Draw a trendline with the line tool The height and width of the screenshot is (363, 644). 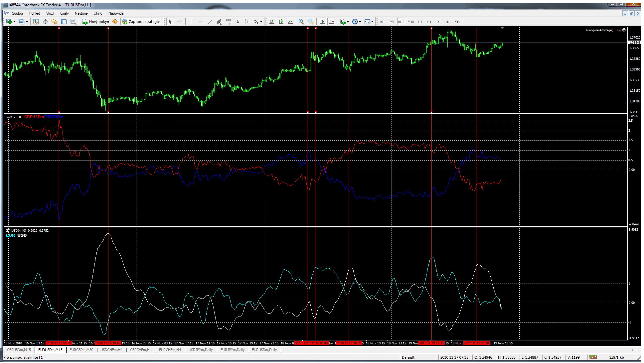coord(210,22)
